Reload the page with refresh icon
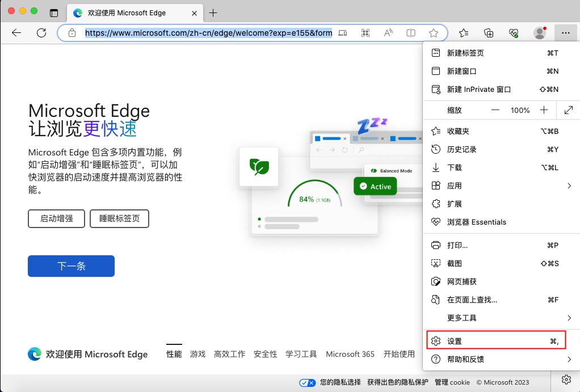The height and width of the screenshot is (392, 580). 41,33
